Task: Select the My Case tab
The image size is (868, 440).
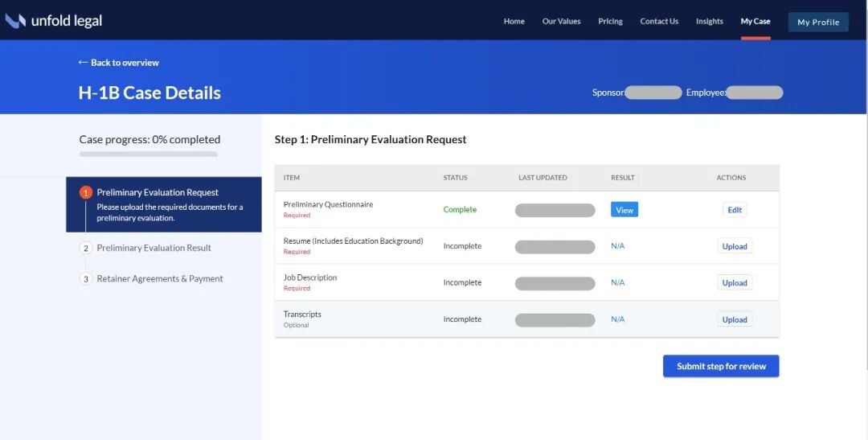Action: pos(755,21)
